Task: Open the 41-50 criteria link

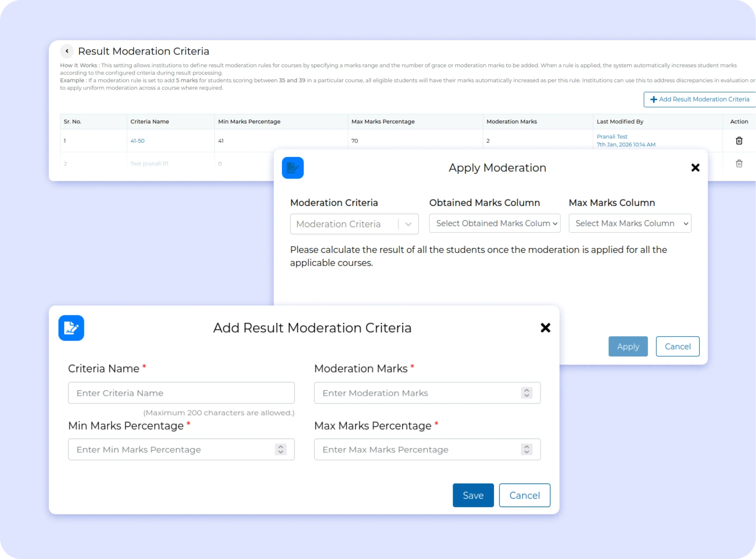Action: [137, 141]
